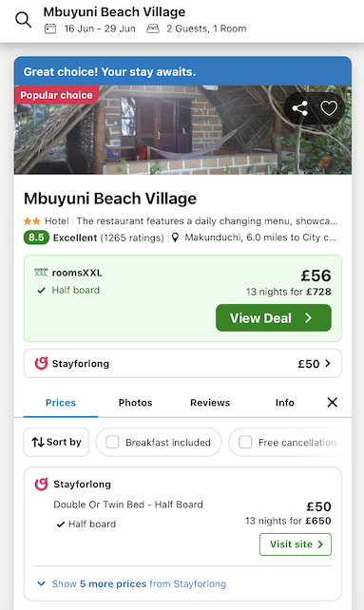
Task: Open the Sort by options
Action: (x=56, y=442)
